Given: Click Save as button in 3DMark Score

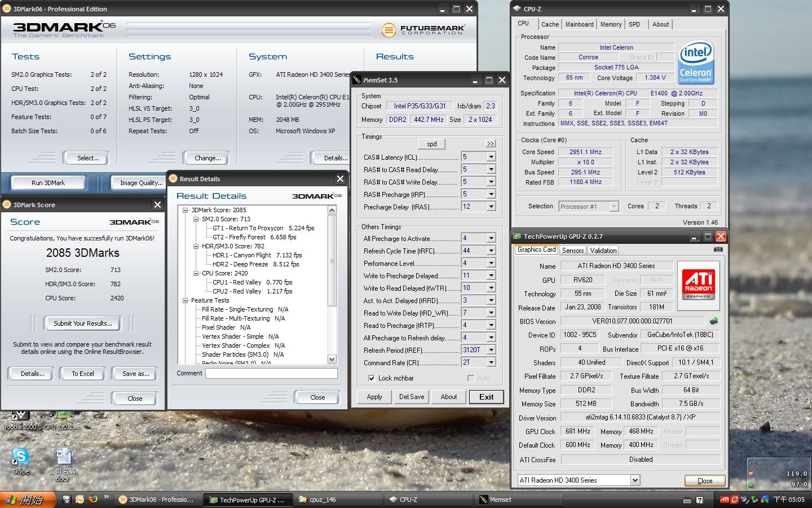Looking at the screenshot, I should tap(135, 374).
